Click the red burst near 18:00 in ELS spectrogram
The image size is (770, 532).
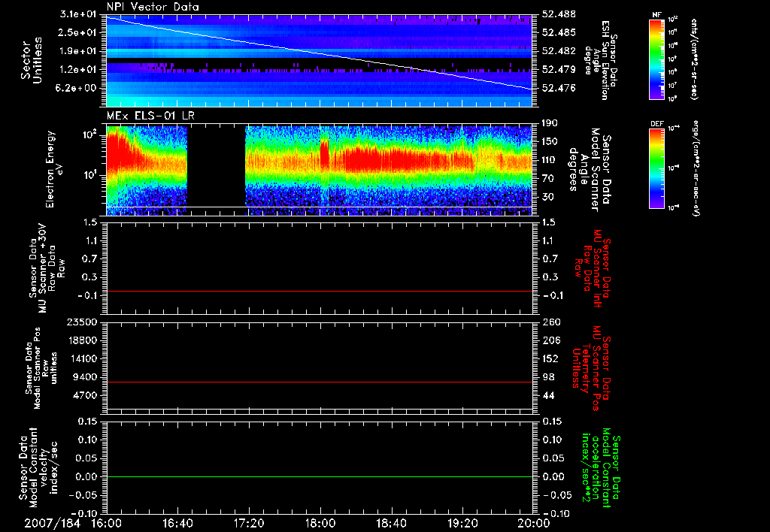click(324, 153)
